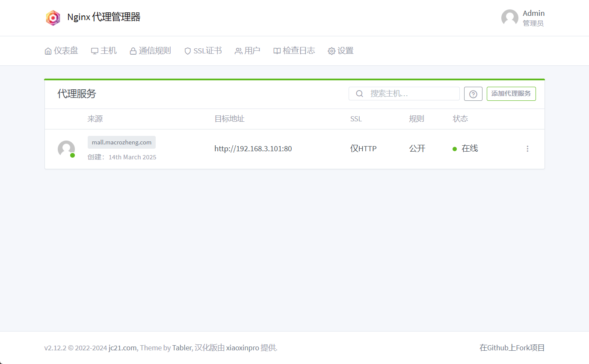Screen dimensions: 589x364
Task: Open the Tabler theme footer link
Action: 182,348
